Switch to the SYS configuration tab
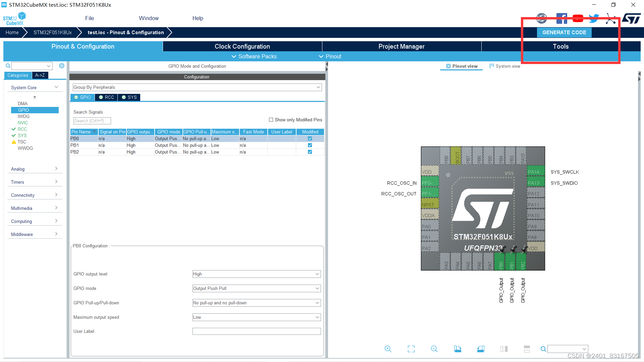 [129, 97]
